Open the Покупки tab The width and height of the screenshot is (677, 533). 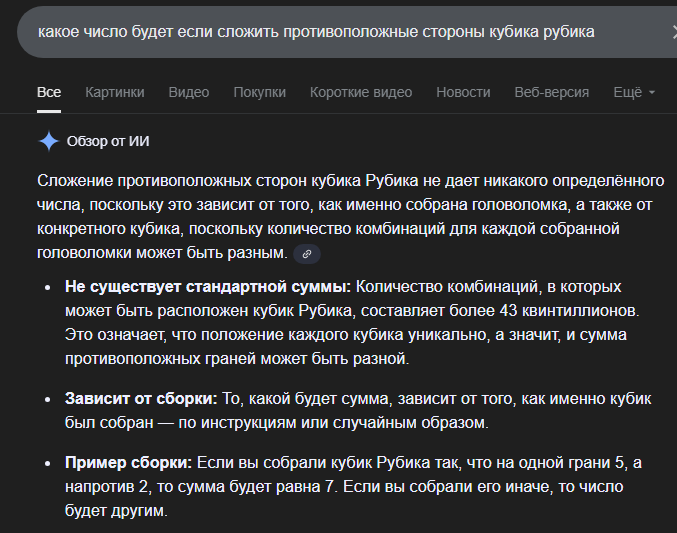259,92
